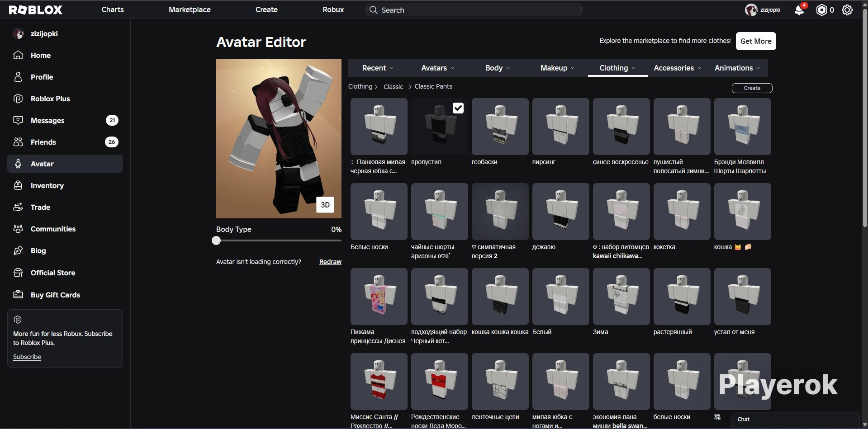Select the Зима pants thumbnail

pos(621,297)
